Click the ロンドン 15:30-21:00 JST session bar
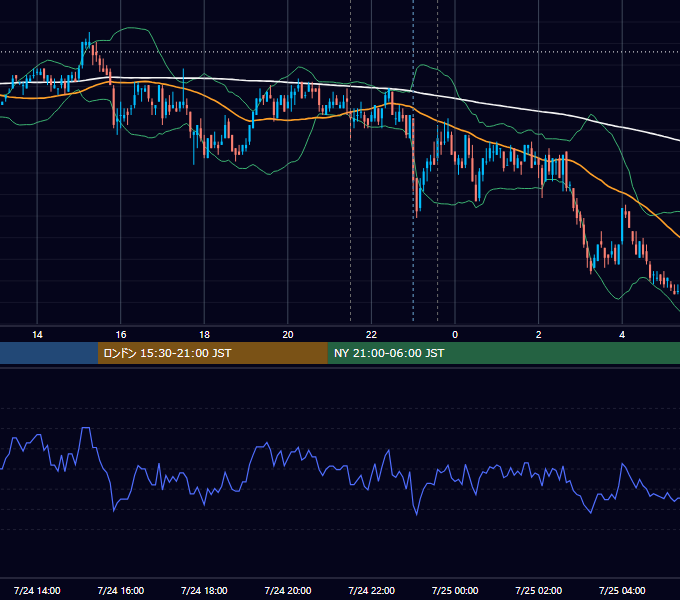The width and height of the screenshot is (680, 600). (x=212, y=353)
